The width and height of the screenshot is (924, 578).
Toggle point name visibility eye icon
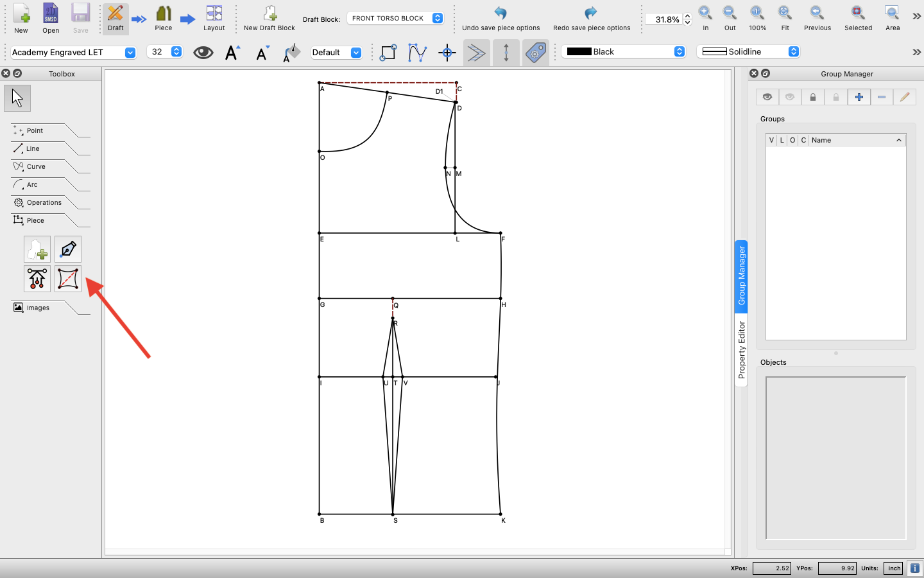(x=203, y=53)
